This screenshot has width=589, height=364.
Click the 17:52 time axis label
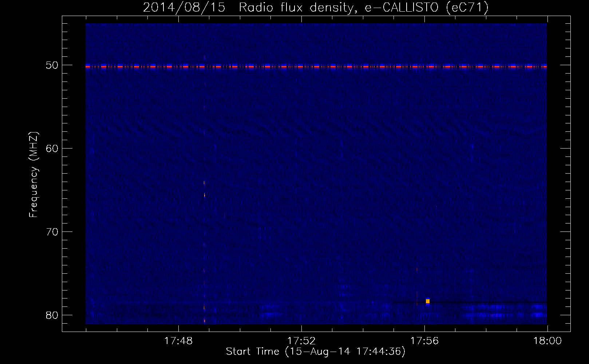point(301,341)
